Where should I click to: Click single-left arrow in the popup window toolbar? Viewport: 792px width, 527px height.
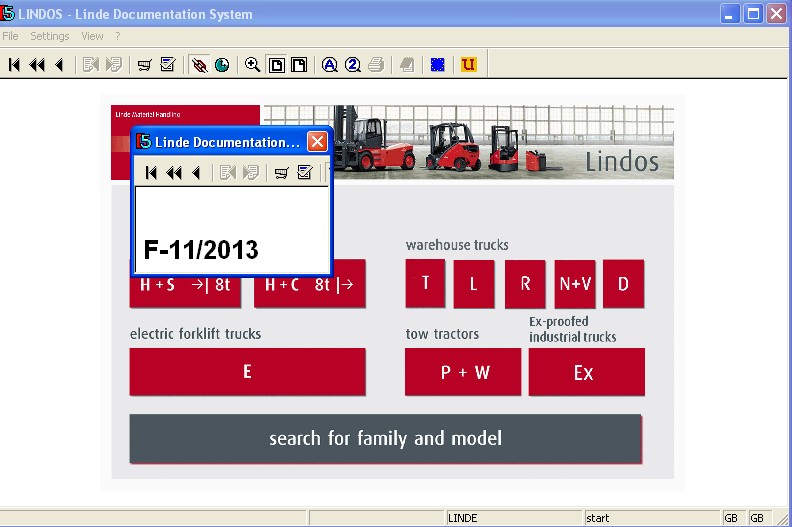(196, 173)
